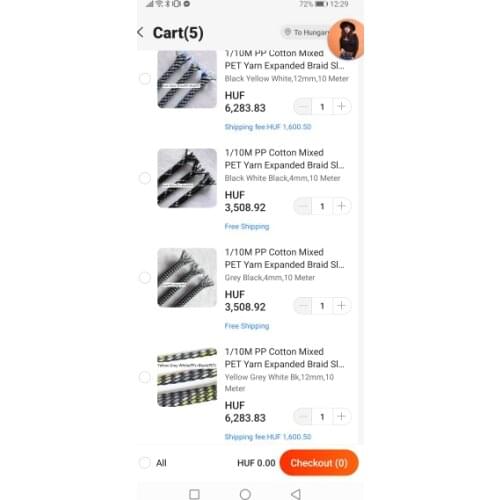The image size is (500, 500).
Task: Tap the Android recent apps square button
Action: click(194, 494)
